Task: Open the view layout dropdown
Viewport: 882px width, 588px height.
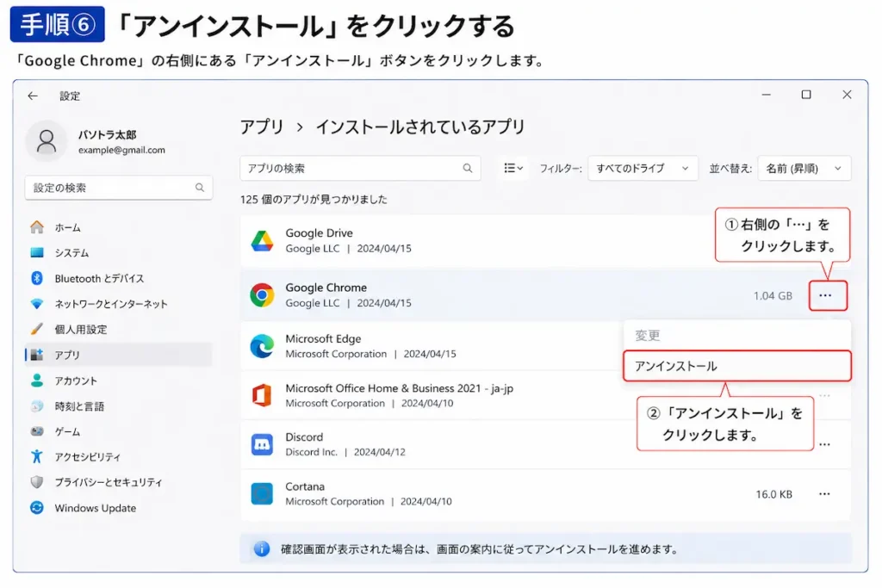Action: coord(513,168)
